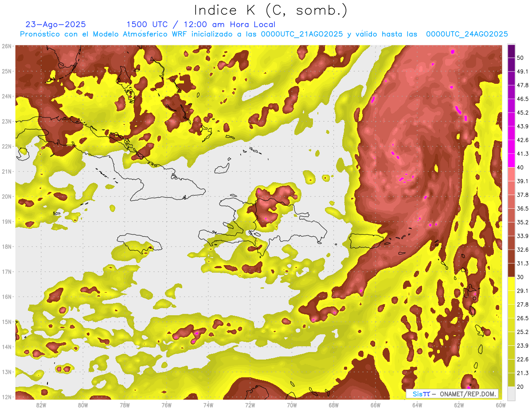The image size is (532, 411).
Task: Select the "27.8" colorbar value
Action: click(523, 304)
